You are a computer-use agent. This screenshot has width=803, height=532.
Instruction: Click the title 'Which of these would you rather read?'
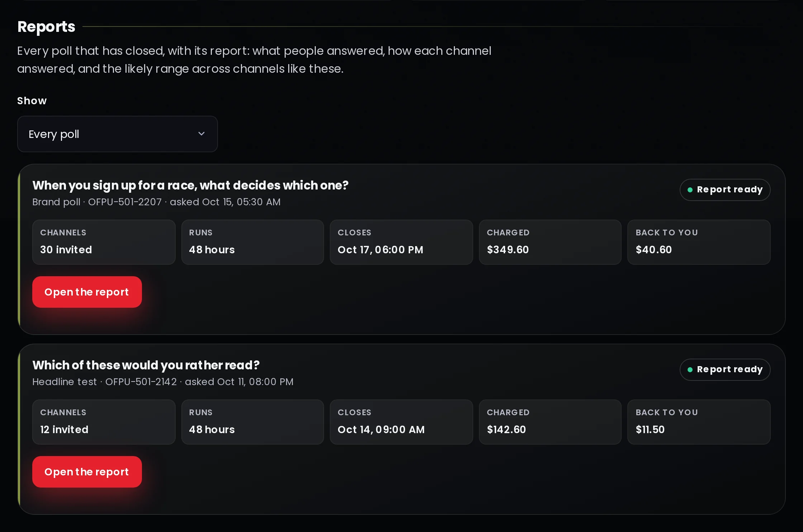(x=146, y=365)
